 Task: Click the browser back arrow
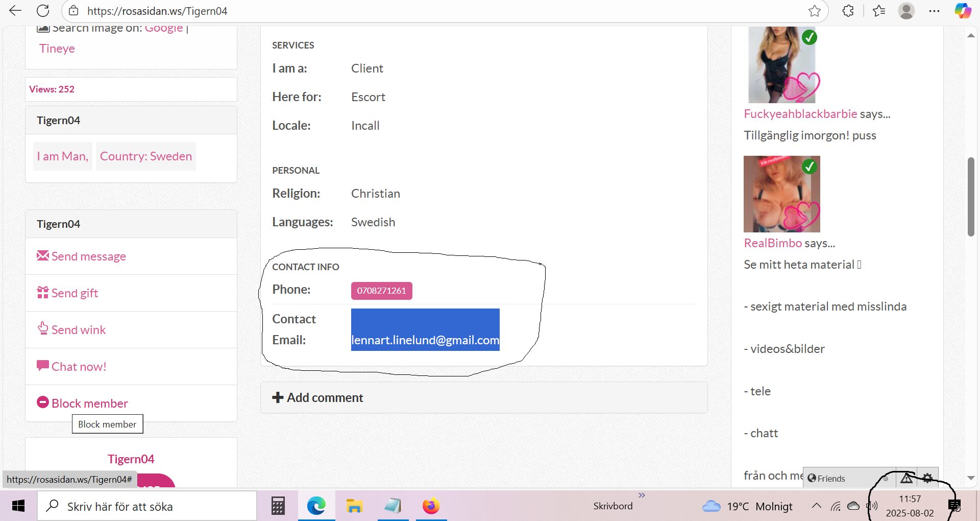[15, 11]
